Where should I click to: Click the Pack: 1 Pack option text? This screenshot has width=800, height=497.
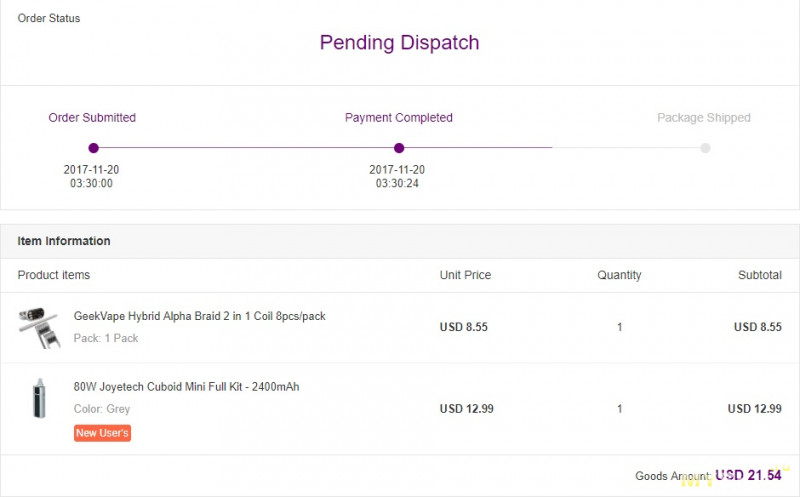106,338
